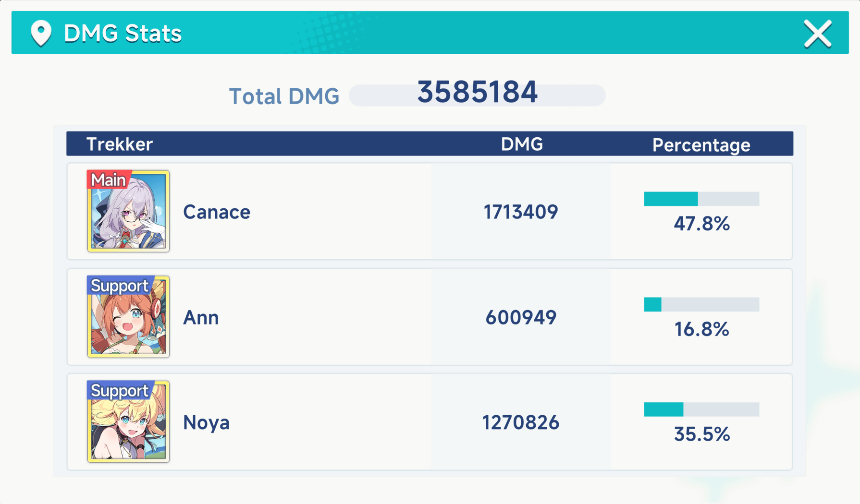This screenshot has width=860, height=504.
Task: Select Canace's character portrait
Action: pos(128,216)
